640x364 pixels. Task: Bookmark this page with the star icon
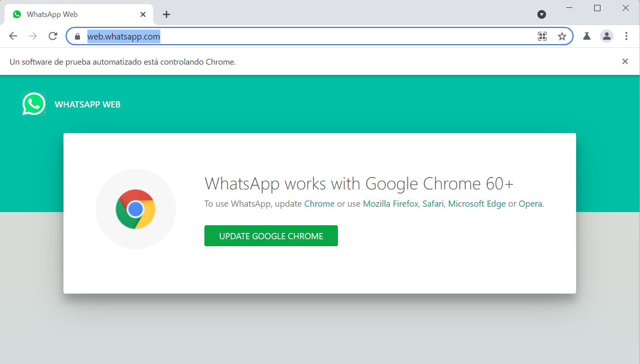tap(562, 36)
